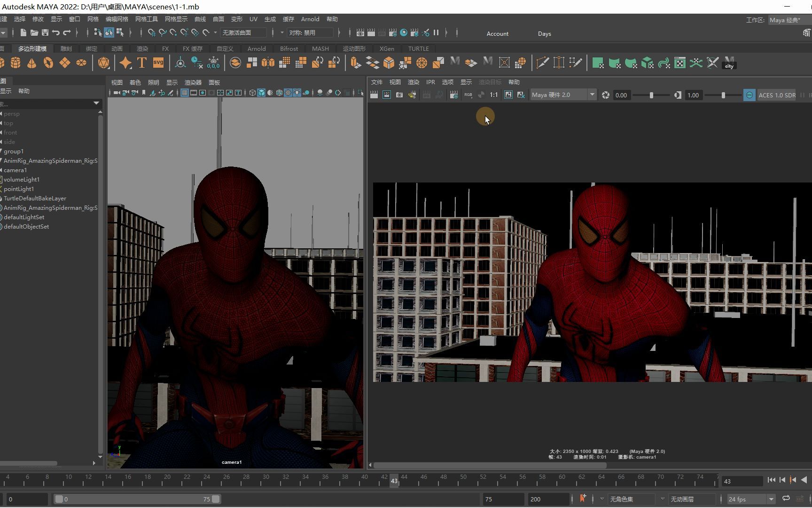Image resolution: width=812 pixels, height=508 pixels.
Task: Click the polygon Type tool icon
Action: (142, 63)
